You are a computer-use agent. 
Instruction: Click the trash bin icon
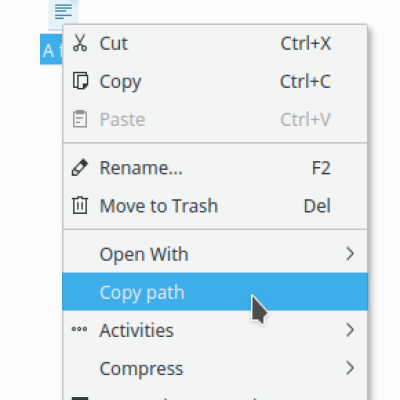[80, 205]
